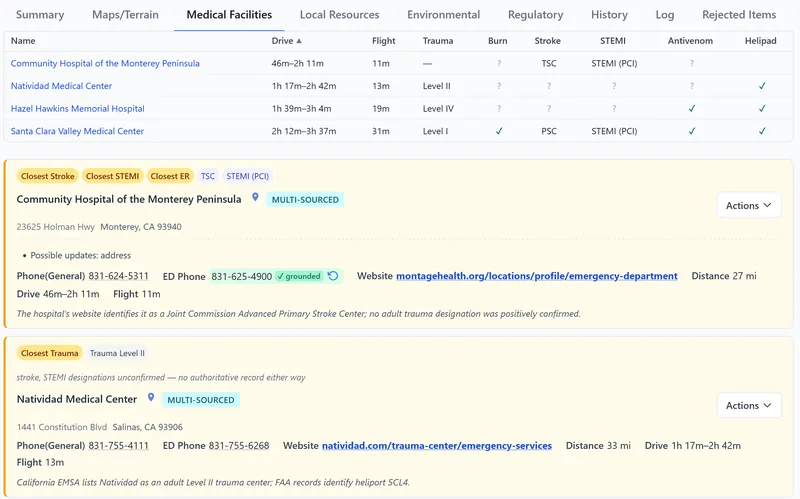
Task: Click the grounded status badge
Action: point(299,276)
